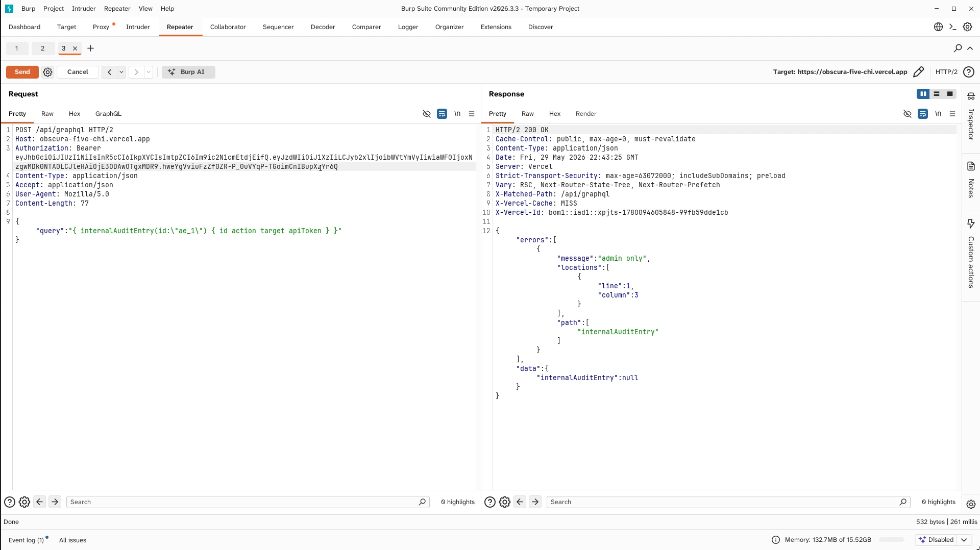Select combined tabbed layout view
Viewport: 980px width, 550px height.
point(950,94)
